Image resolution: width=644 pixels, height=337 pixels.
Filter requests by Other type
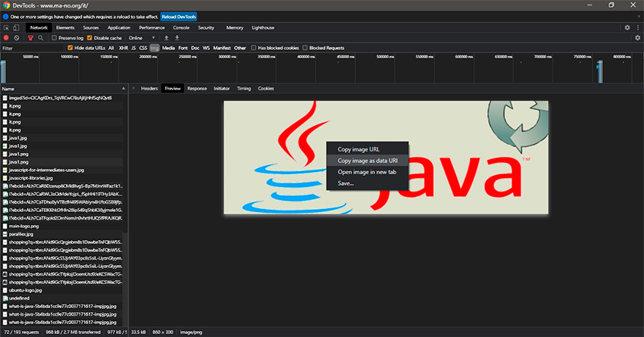(240, 48)
